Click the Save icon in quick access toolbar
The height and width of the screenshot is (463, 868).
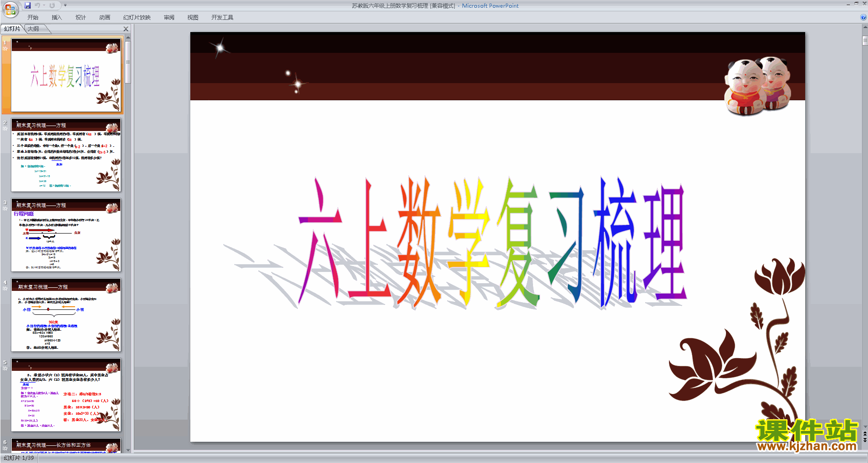[28, 5]
